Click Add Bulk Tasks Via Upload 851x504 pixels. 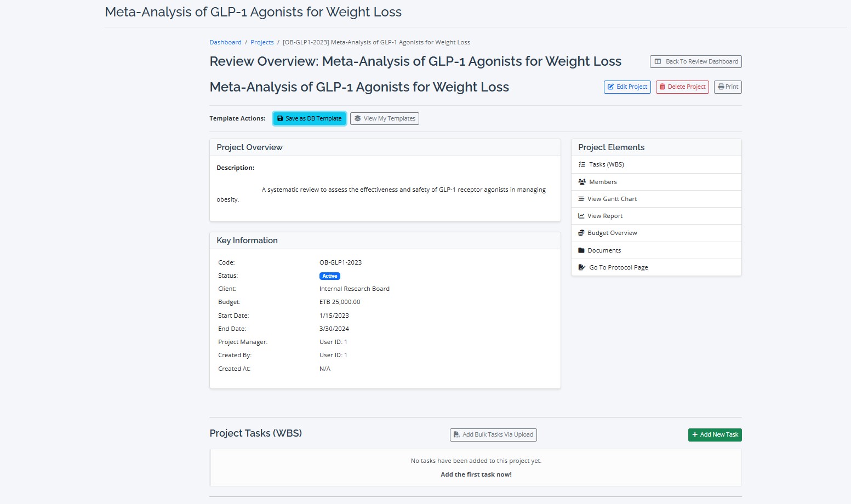(x=493, y=434)
